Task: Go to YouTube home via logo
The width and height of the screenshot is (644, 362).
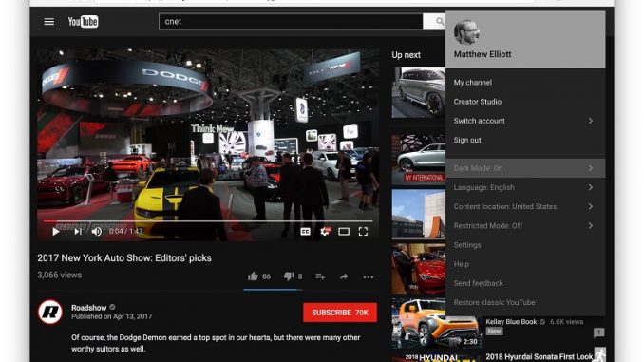Action: point(83,21)
